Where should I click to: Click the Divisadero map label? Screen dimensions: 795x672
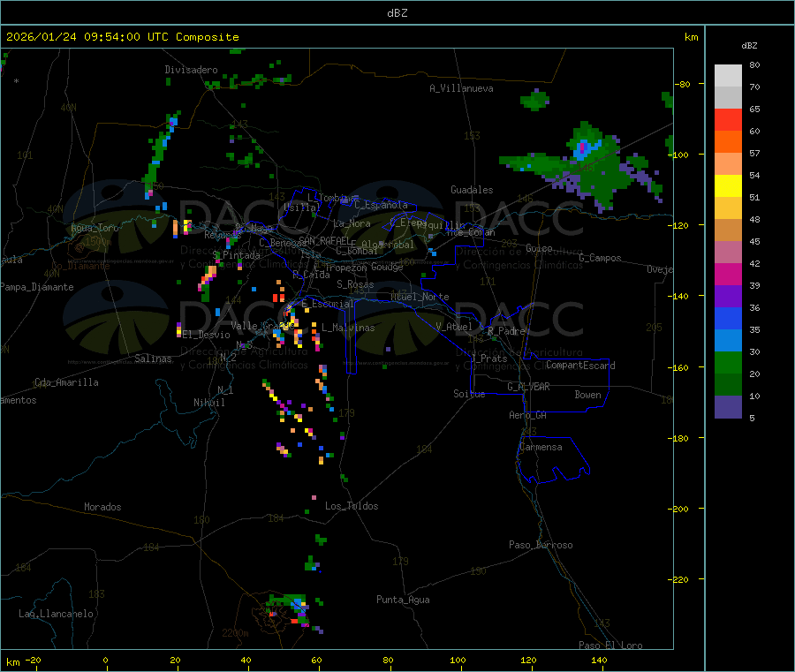pos(191,70)
